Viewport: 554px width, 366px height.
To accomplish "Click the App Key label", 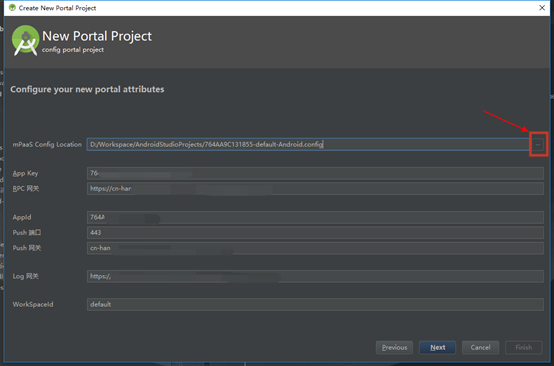I will [25, 173].
